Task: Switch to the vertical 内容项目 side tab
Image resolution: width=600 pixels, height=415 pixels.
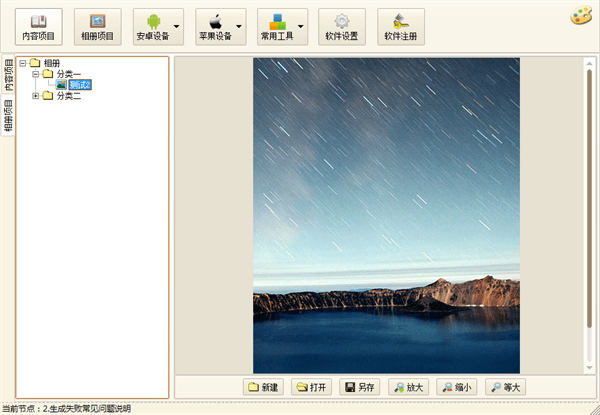Action: tap(8, 75)
